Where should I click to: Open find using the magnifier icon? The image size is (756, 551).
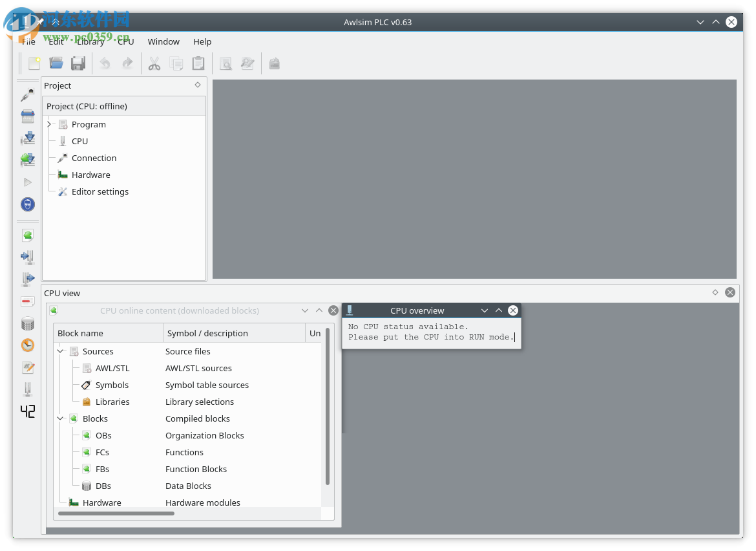(226, 63)
